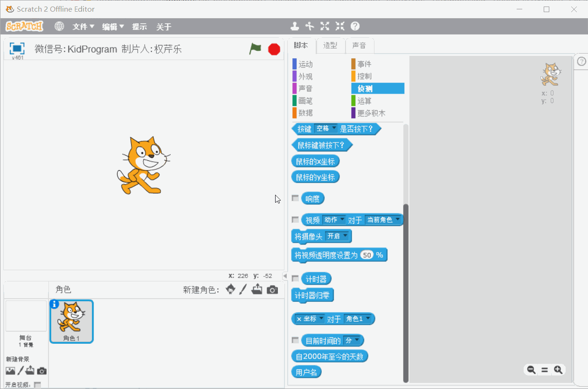The height and width of the screenshot is (389, 588).
Task: Paint a new backdrop
Action: click(x=21, y=371)
